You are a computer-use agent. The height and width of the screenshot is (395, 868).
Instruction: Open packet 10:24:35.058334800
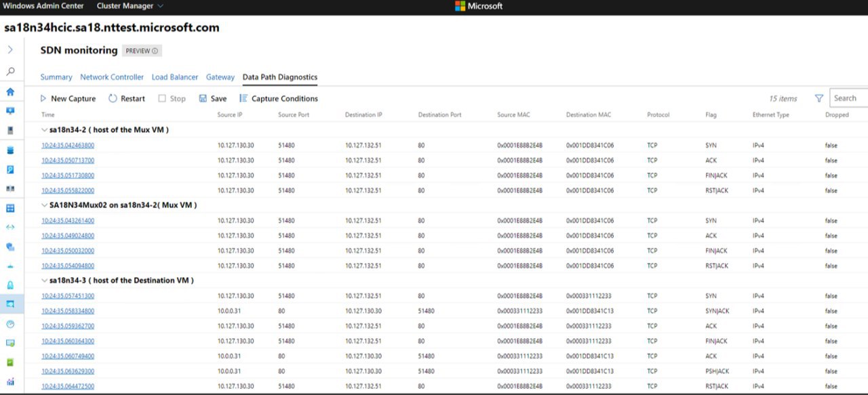click(x=68, y=311)
